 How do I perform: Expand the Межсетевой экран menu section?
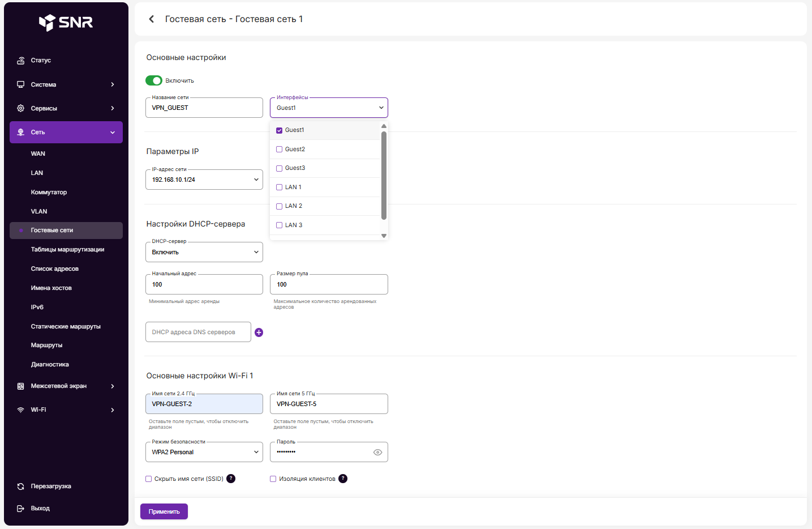[x=66, y=386]
